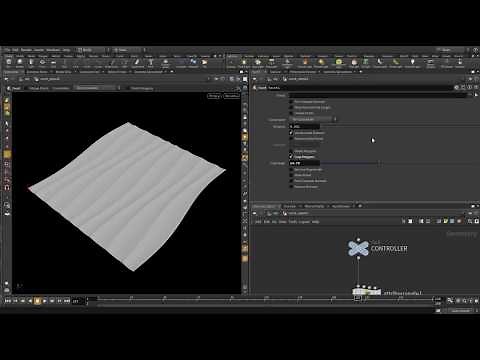Toggle the first checkbox under the top text field

click(x=291, y=102)
